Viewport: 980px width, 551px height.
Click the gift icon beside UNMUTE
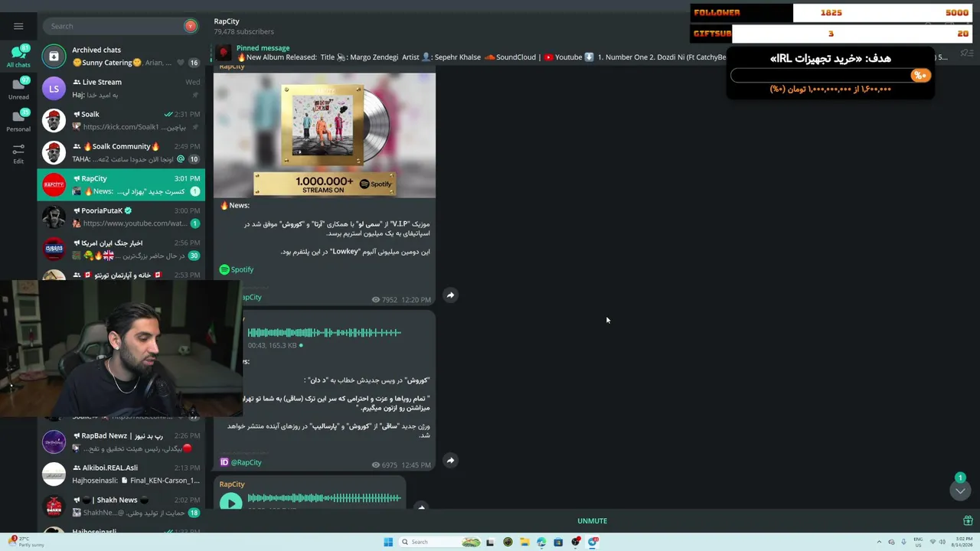click(968, 521)
